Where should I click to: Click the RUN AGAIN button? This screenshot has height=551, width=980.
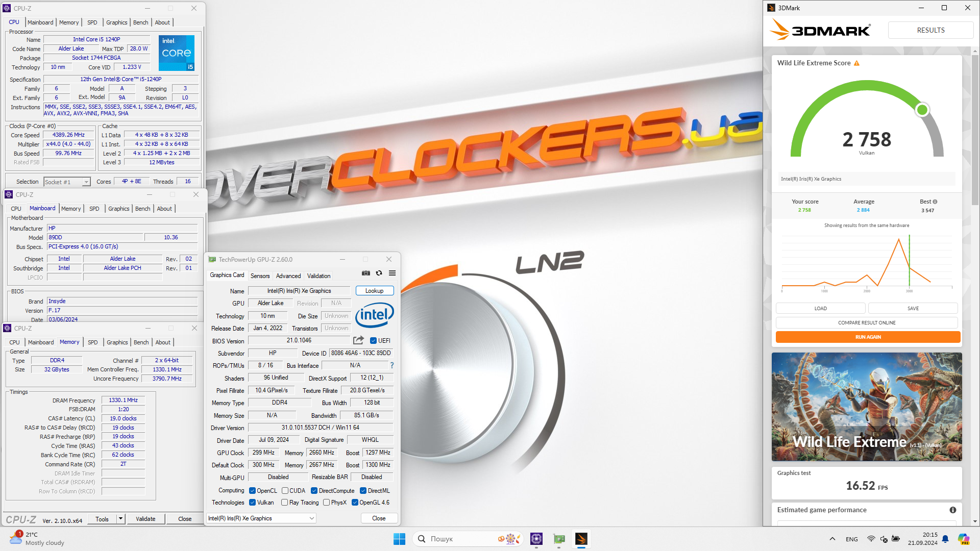pyautogui.click(x=868, y=337)
